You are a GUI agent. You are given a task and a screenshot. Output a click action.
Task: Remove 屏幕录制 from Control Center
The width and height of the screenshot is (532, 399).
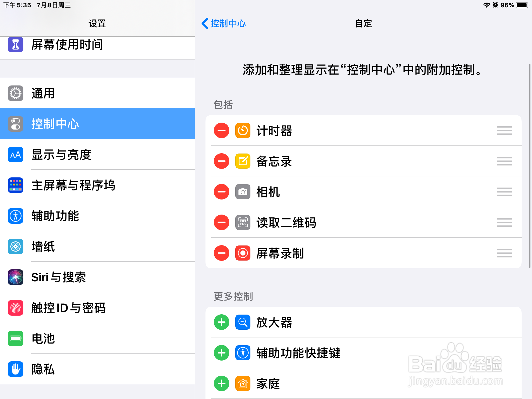click(x=221, y=253)
